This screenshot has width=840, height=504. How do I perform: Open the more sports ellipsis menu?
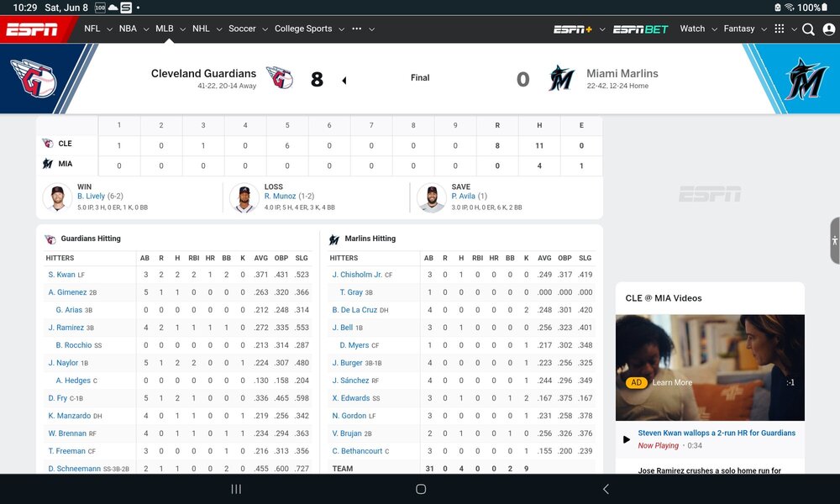[x=357, y=29]
